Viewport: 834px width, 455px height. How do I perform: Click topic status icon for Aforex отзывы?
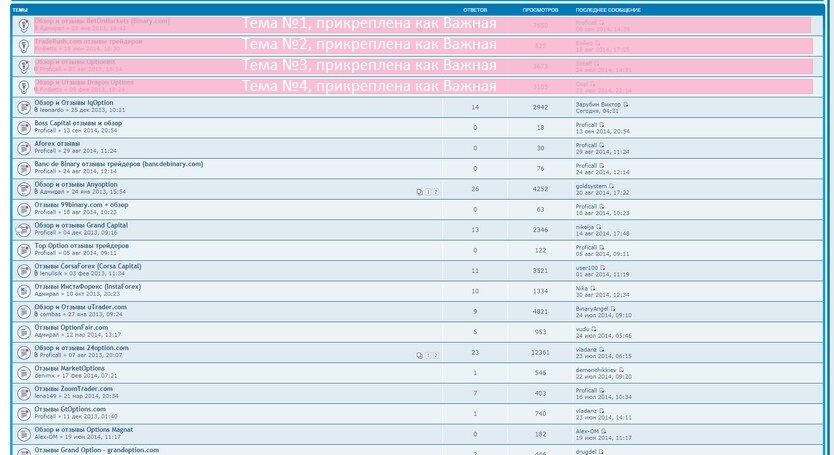coord(23,148)
